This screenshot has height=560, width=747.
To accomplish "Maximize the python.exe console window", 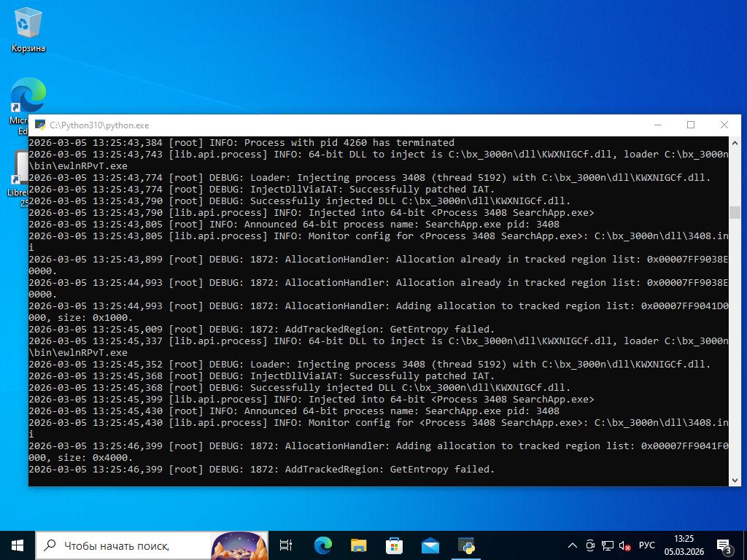I will pyautogui.click(x=691, y=125).
